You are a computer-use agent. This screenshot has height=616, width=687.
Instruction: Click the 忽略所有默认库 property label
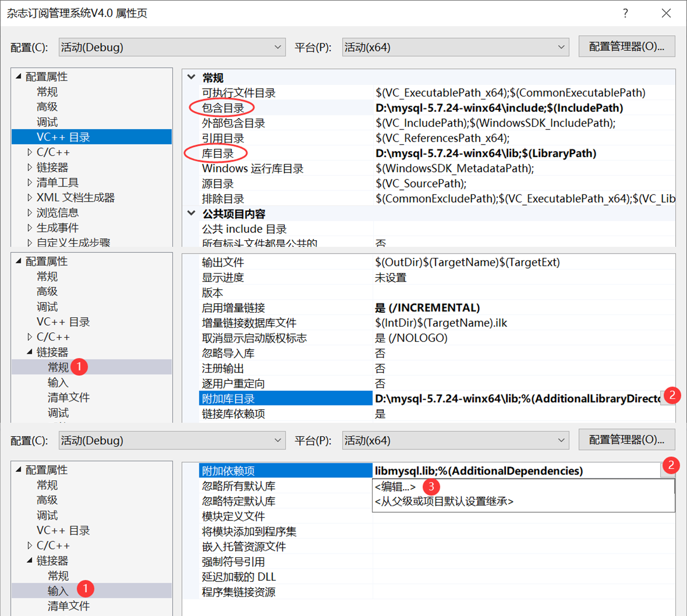238,486
